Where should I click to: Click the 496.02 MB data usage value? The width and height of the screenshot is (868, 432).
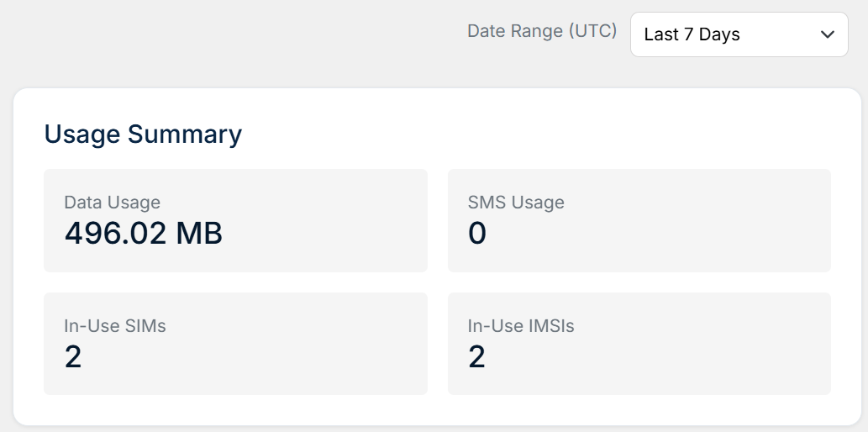tap(144, 233)
